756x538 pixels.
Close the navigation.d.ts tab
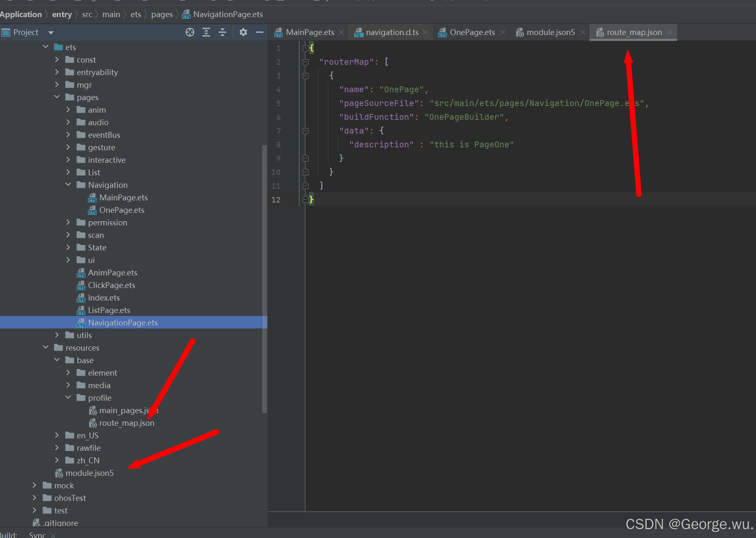(425, 32)
